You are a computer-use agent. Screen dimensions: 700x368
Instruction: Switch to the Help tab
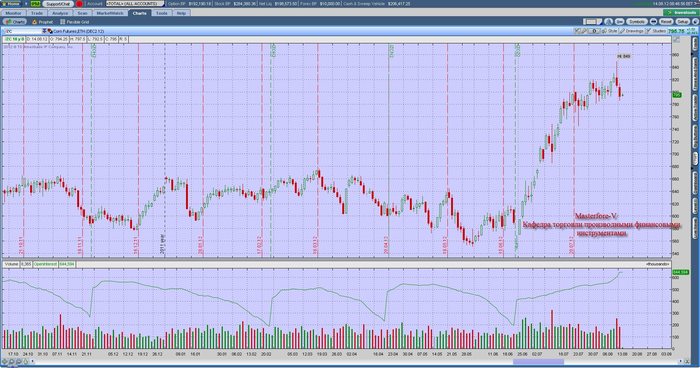[181, 13]
